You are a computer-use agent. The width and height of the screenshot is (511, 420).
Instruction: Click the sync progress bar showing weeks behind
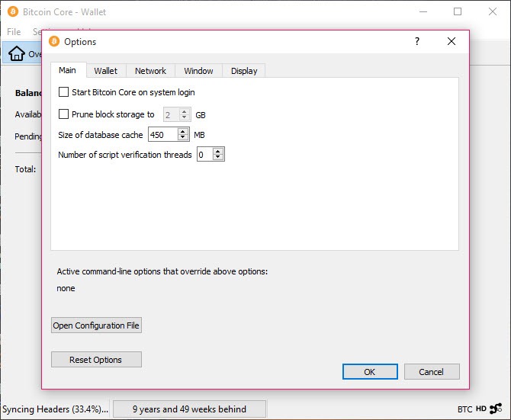click(189, 409)
